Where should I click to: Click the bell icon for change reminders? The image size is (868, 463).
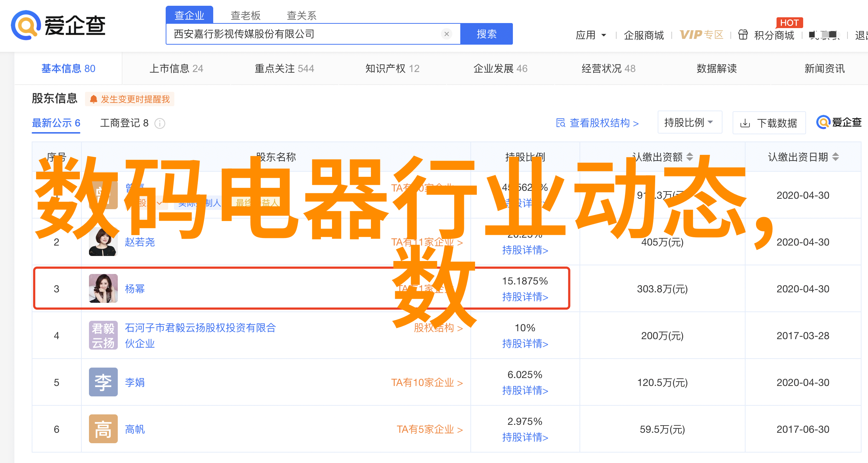[94, 99]
